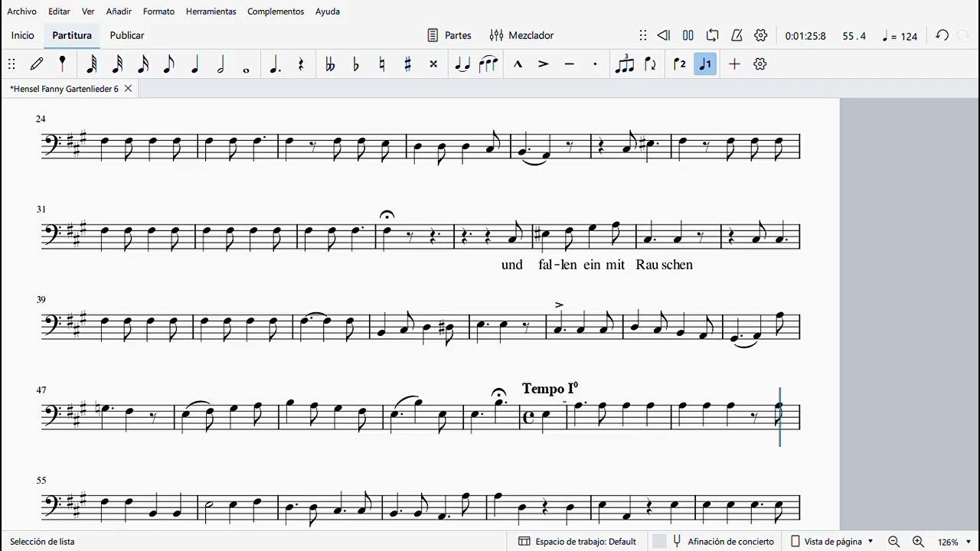Viewport: 980px width, 551px height.
Task: Add accent articulation from toolbar
Action: (x=544, y=64)
